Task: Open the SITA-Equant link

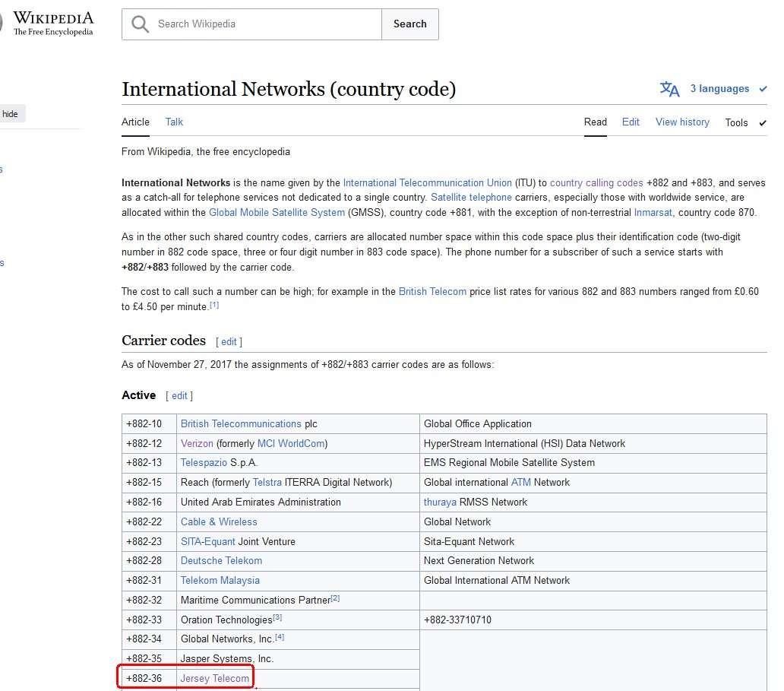Action: tap(208, 541)
